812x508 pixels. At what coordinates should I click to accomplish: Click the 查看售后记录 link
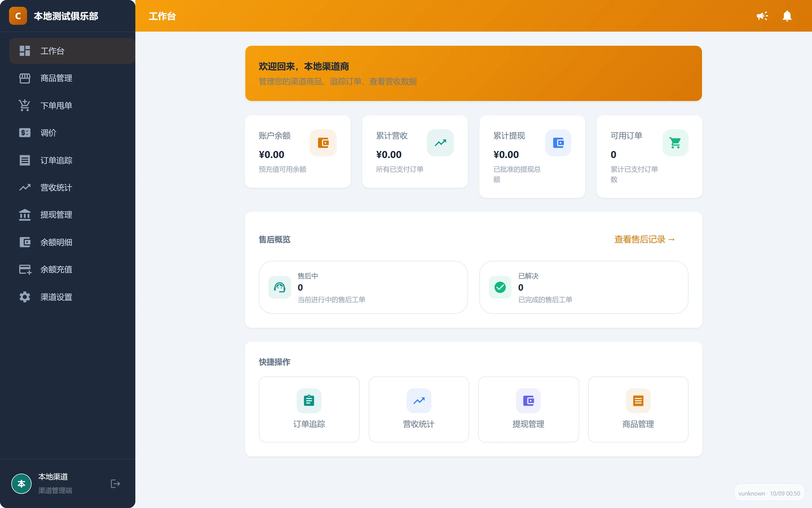point(645,239)
